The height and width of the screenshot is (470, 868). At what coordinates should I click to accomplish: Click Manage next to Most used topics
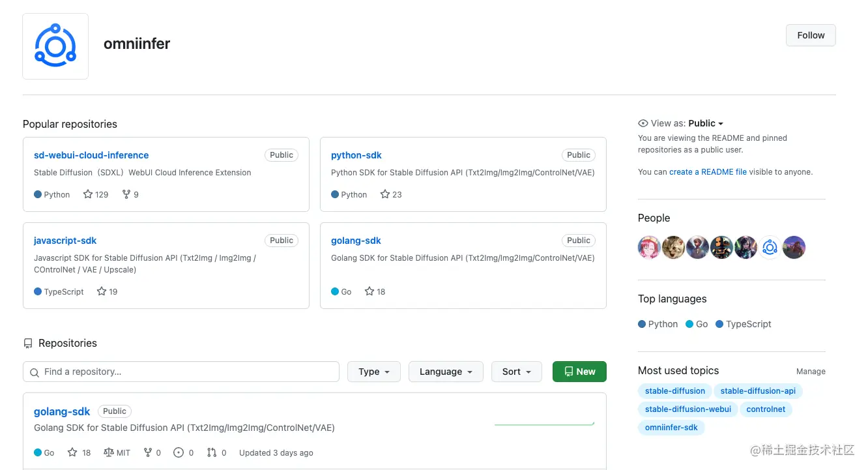click(811, 371)
